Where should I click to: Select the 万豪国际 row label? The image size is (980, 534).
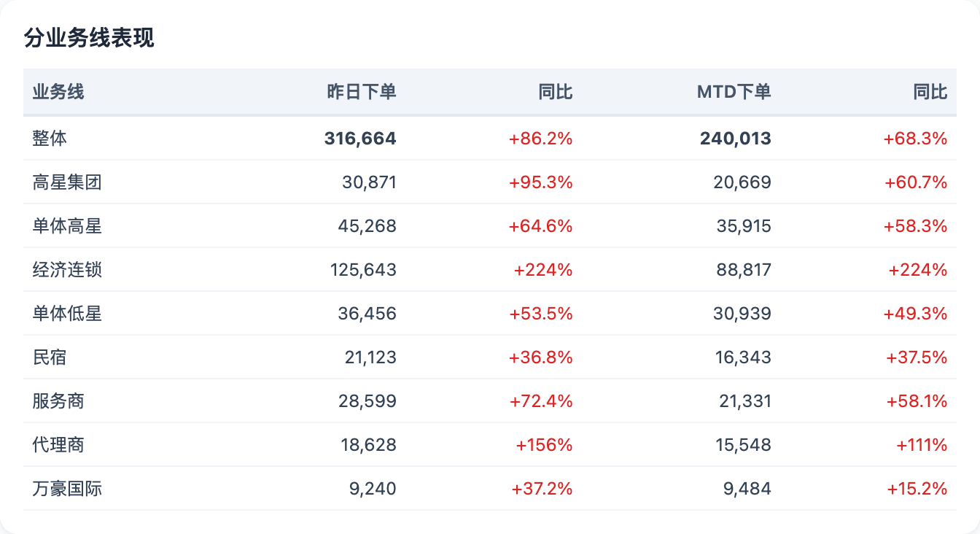click(67, 489)
